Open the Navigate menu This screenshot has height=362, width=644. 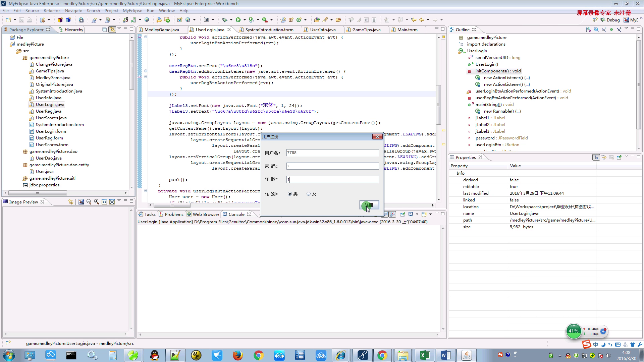[73, 10]
